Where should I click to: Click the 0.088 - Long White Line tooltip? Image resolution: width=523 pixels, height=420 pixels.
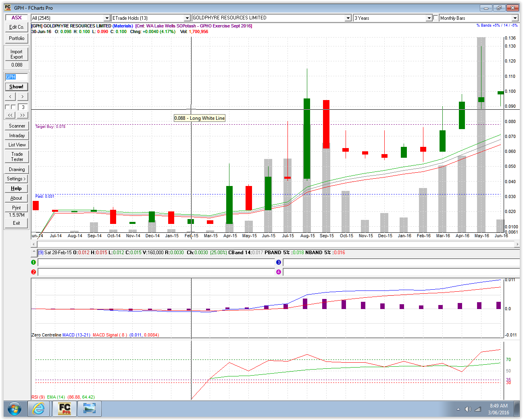200,118
